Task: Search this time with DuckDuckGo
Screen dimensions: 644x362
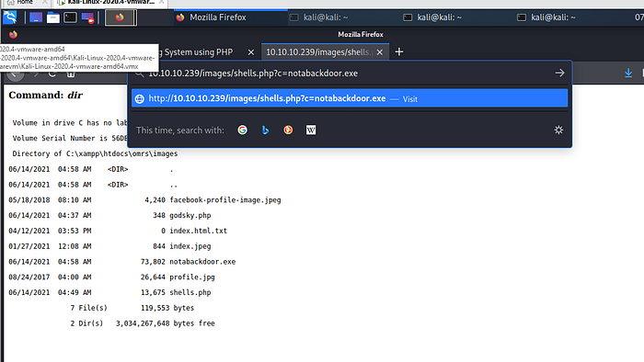Action: pos(288,130)
